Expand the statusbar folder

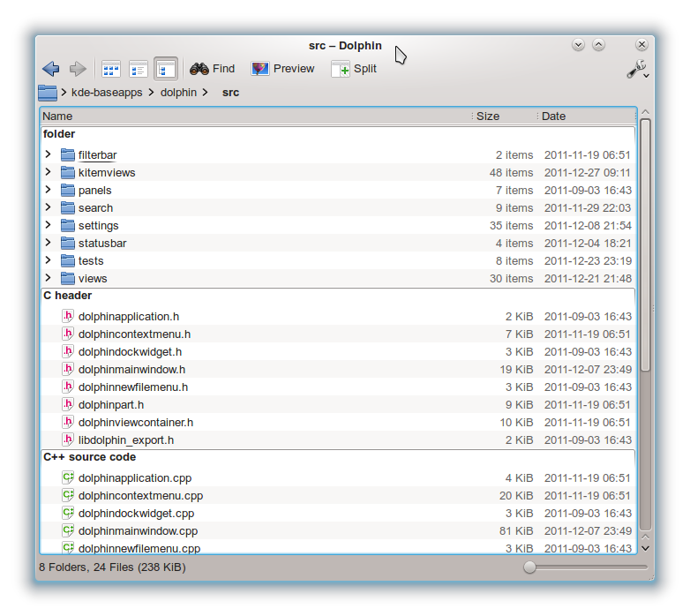(x=48, y=243)
